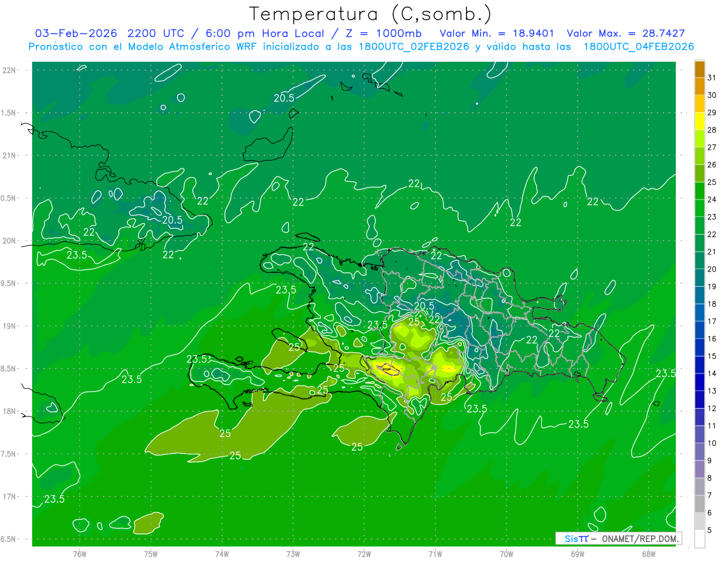Click the green legend swatch between 23 and 24
The image size is (728, 562).
pos(699,209)
